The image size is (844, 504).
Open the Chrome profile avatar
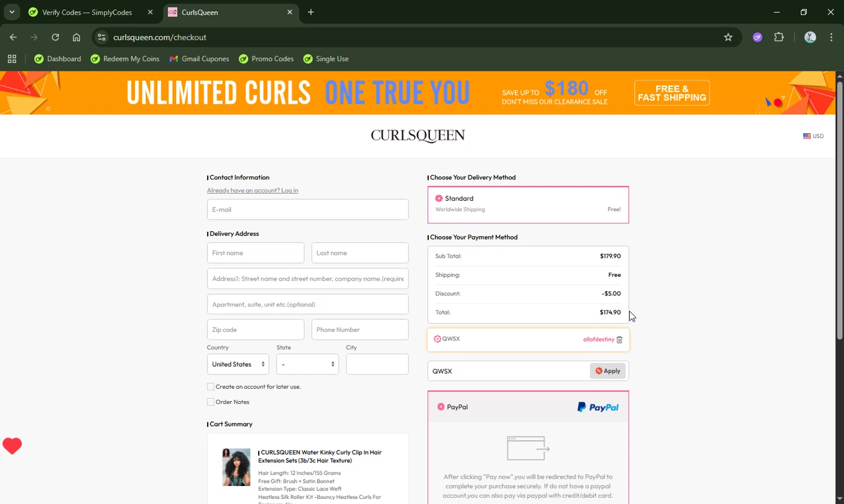click(810, 37)
